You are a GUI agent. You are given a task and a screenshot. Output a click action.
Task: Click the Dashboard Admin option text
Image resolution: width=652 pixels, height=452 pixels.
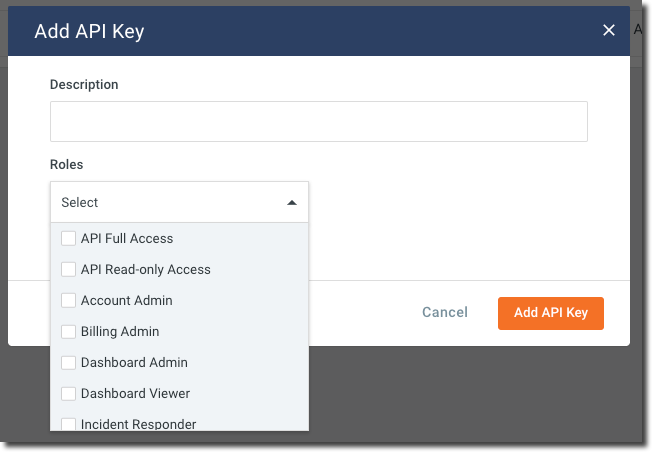pyautogui.click(x=134, y=362)
